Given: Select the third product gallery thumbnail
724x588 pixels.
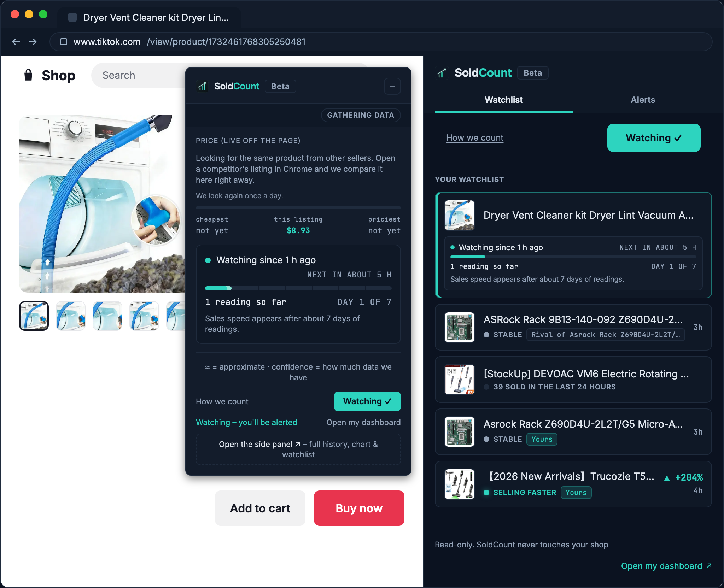Looking at the screenshot, I should point(107,316).
